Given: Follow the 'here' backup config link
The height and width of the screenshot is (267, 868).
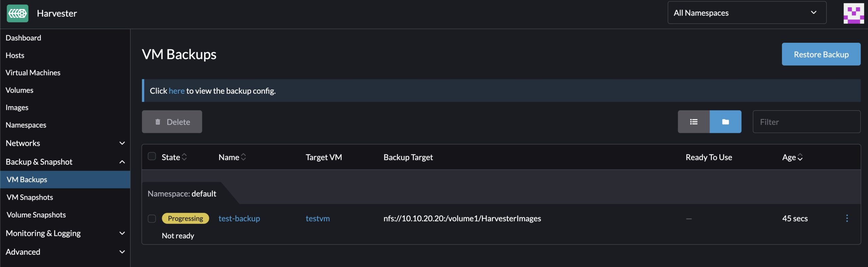Looking at the screenshot, I should [177, 91].
